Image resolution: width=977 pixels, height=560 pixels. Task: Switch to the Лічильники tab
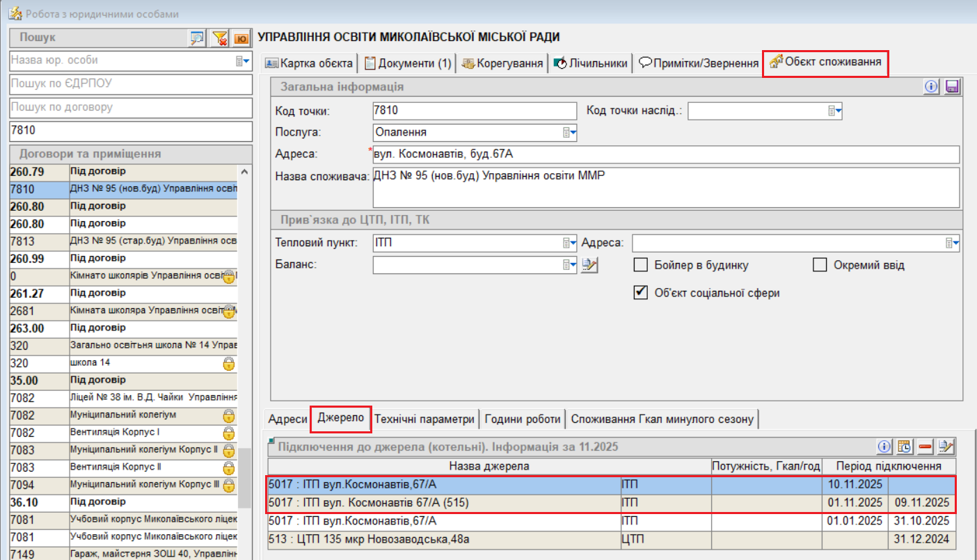[590, 63]
